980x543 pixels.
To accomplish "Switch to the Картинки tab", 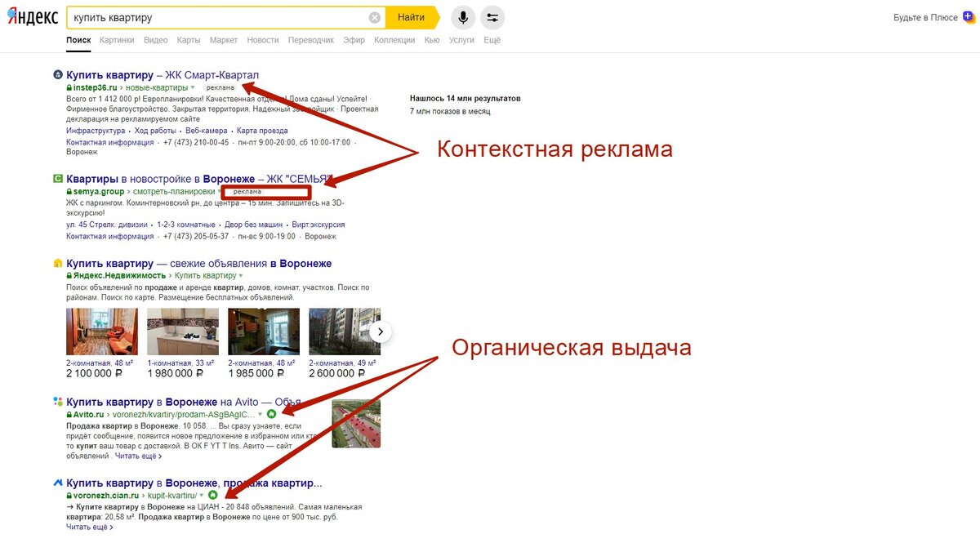I will (117, 40).
